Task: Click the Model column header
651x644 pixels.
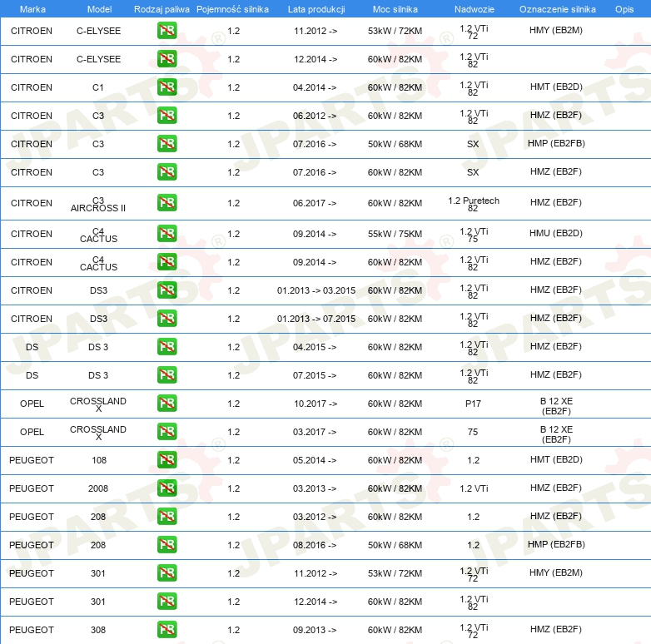Action: [99, 9]
